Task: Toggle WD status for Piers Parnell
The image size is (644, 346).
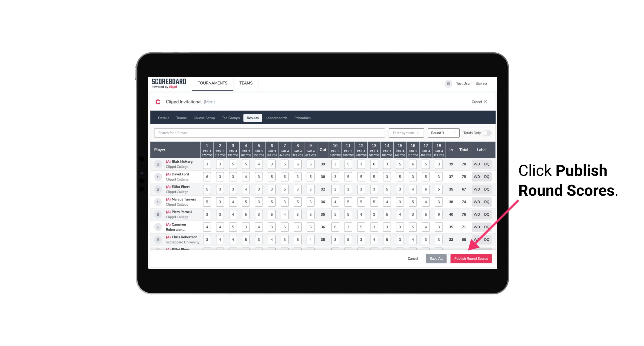Action: coord(476,214)
